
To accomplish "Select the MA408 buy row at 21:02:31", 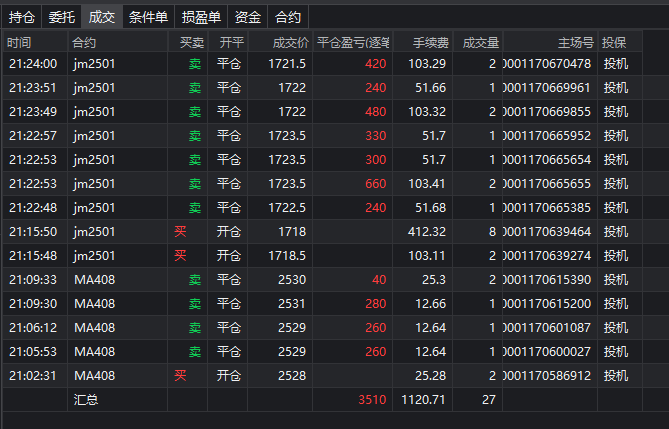I will tap(95, 376).
